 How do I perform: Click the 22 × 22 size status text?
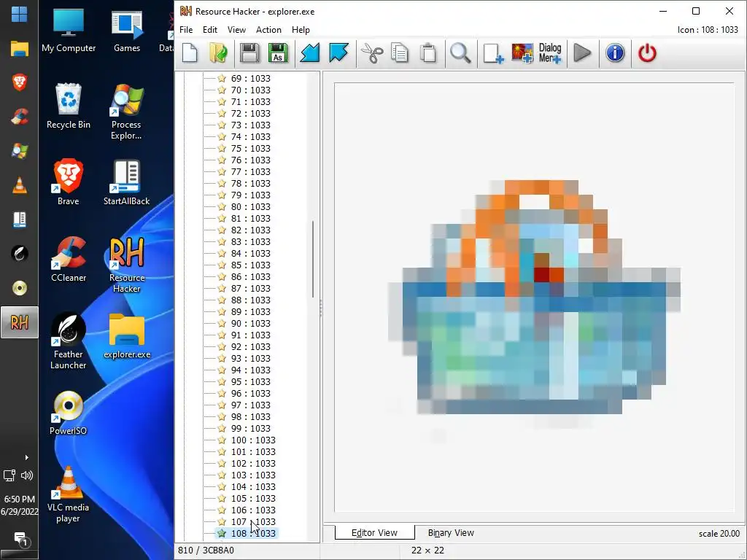(427, 551)
